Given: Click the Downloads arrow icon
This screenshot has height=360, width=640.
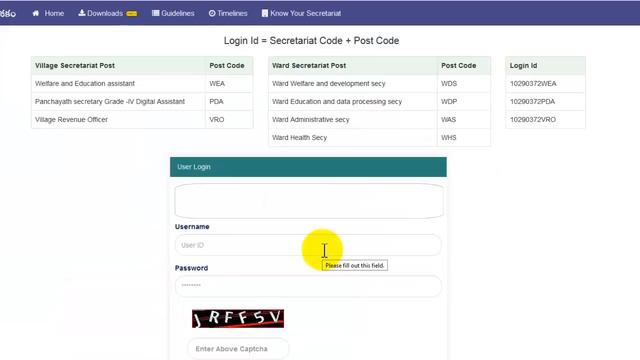Looking at the screenshot, I should 82,13.
